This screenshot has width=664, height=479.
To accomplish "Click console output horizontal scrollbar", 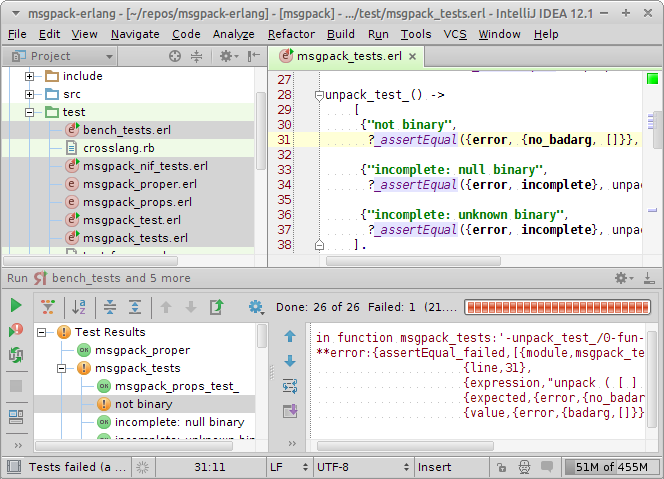I will 405,446.
